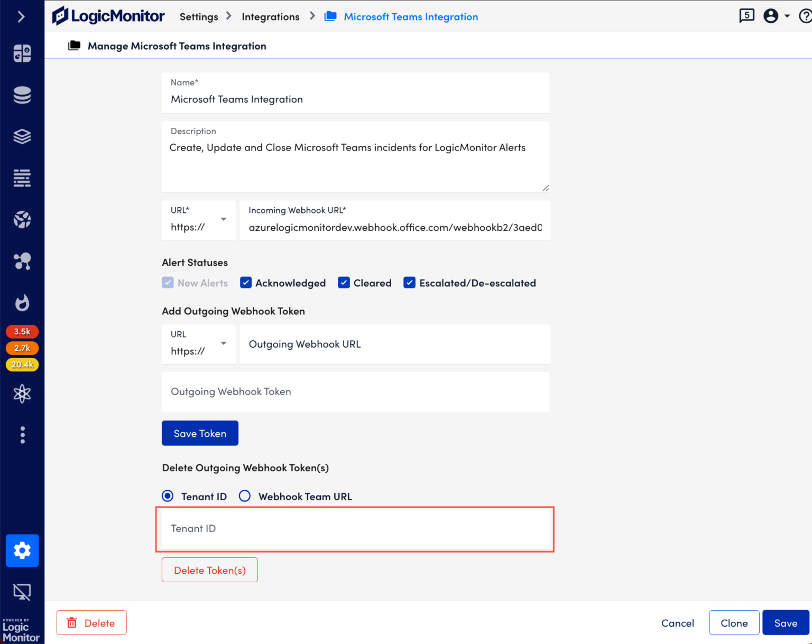Image resolution: width=812 pixels, height=644 pixels.
Task: Select the Modules stacked-layers sidebar icon
Action: [x=22, y=136]
